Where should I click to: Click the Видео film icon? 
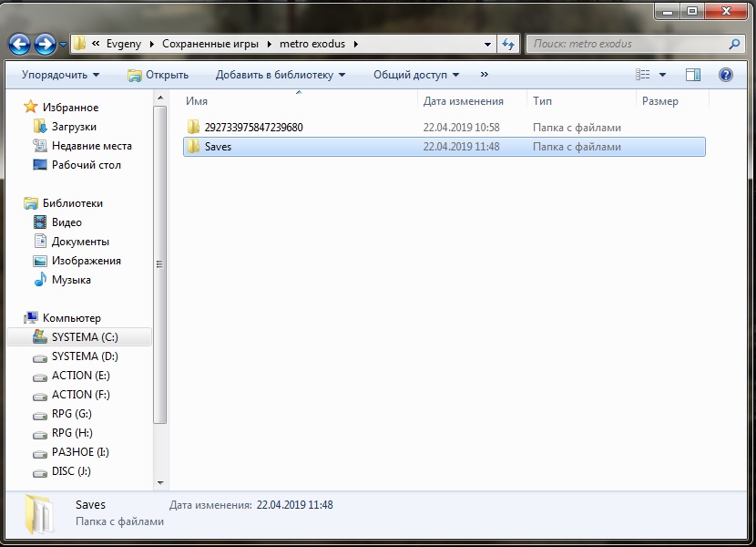(40, 222)
